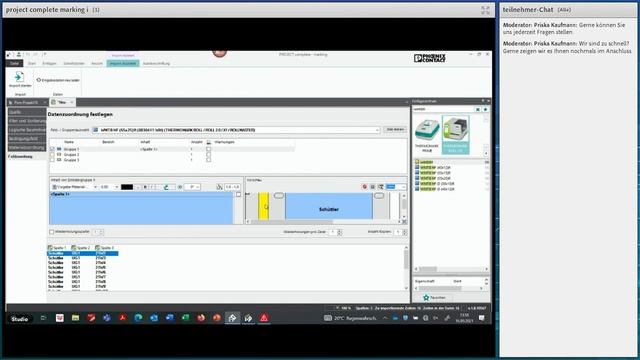Click the Spalte 2 column header icon
This screenshot has width=640, height=360.
[x=74, y=248]
